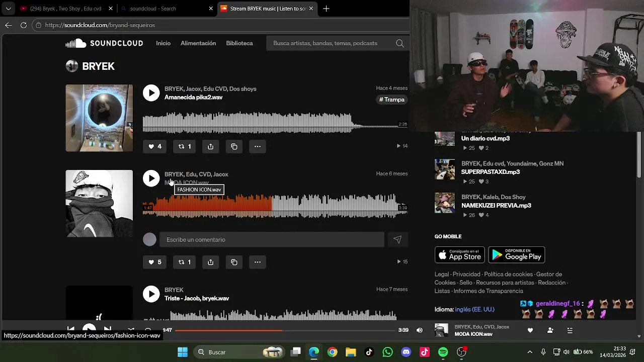
Task: Open the Privacidad footer link
Action: (x=466, y=275)
